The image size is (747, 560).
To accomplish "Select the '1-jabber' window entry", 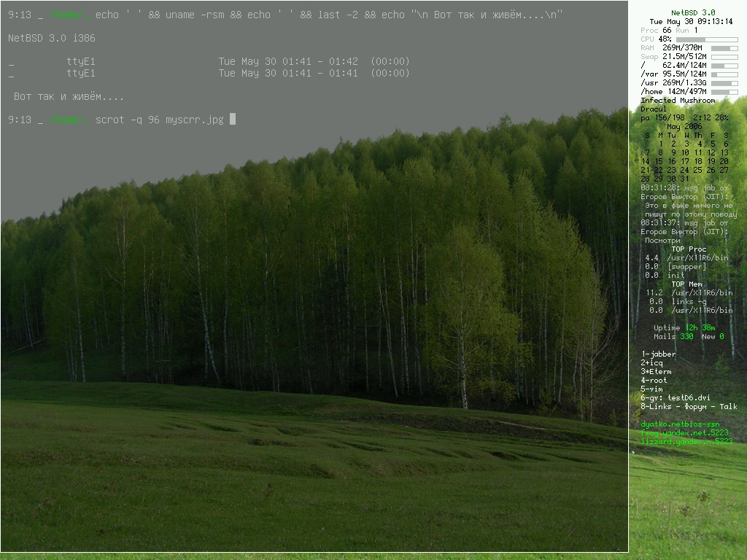I will click(659, 354).
